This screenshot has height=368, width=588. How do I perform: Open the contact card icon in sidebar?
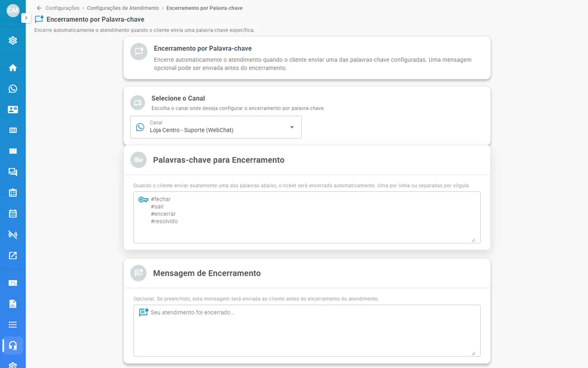[x=13, y=109]
